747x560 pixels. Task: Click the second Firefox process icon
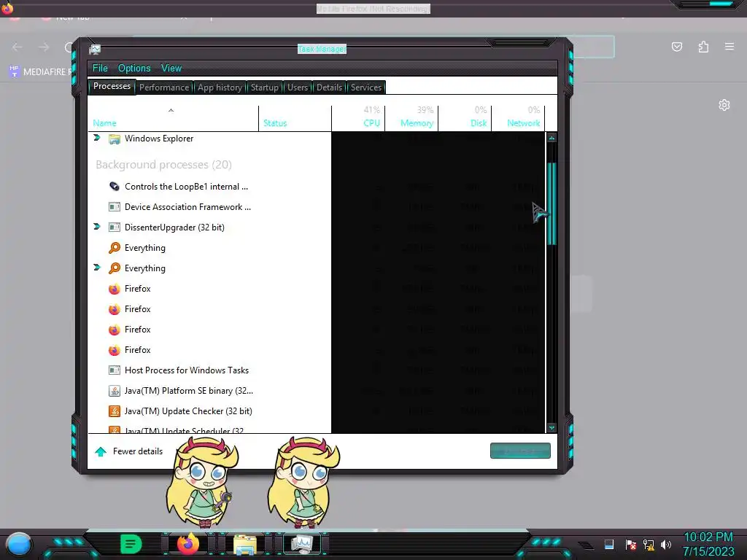click(x=115, y=309)
